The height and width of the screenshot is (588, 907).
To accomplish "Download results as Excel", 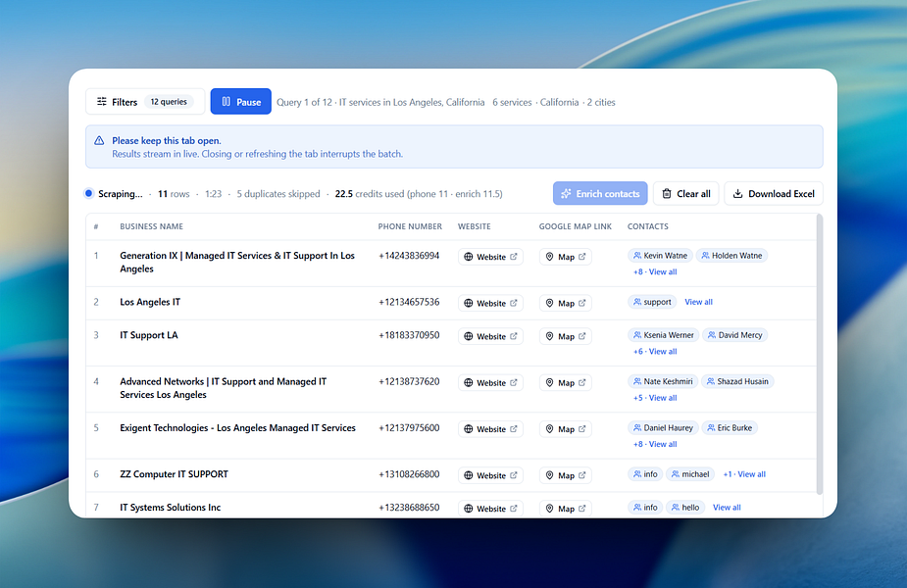I will tap(774, 194).
